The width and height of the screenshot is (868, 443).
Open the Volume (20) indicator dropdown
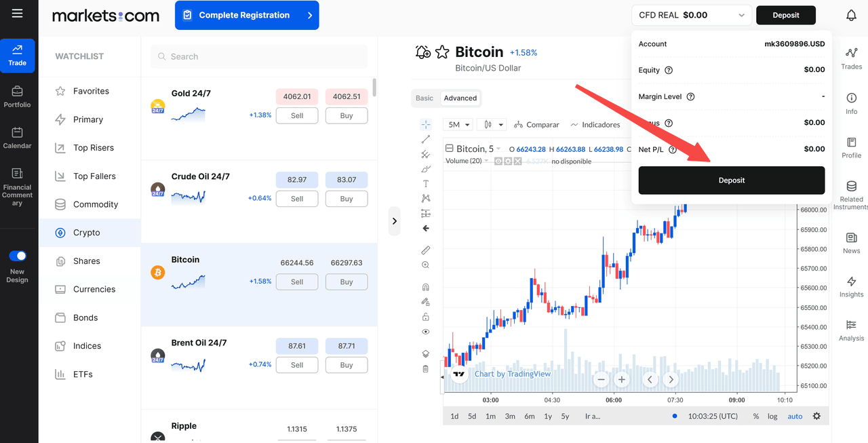pyautogui.click(x=488, y=161)
